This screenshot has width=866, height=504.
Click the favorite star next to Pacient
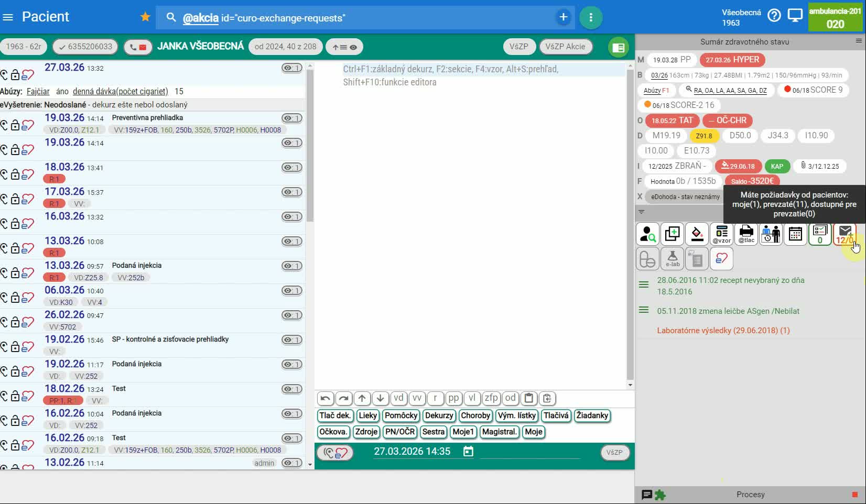[145, 17]
